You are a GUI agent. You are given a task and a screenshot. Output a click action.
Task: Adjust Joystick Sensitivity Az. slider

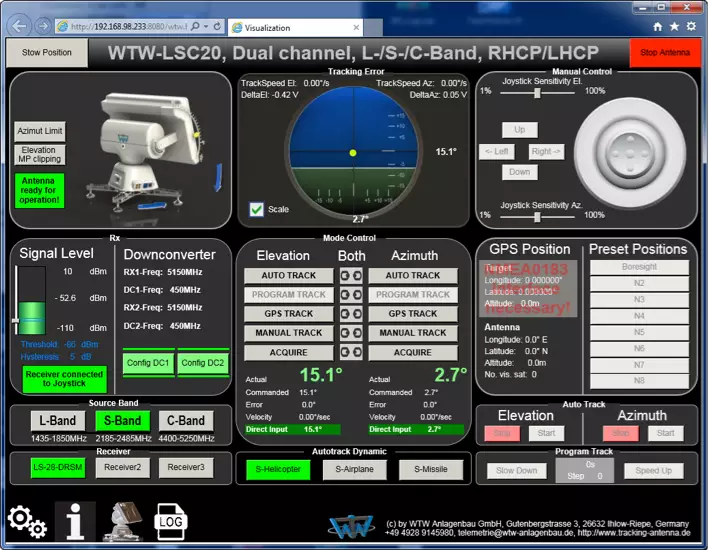tap(537, 217)
